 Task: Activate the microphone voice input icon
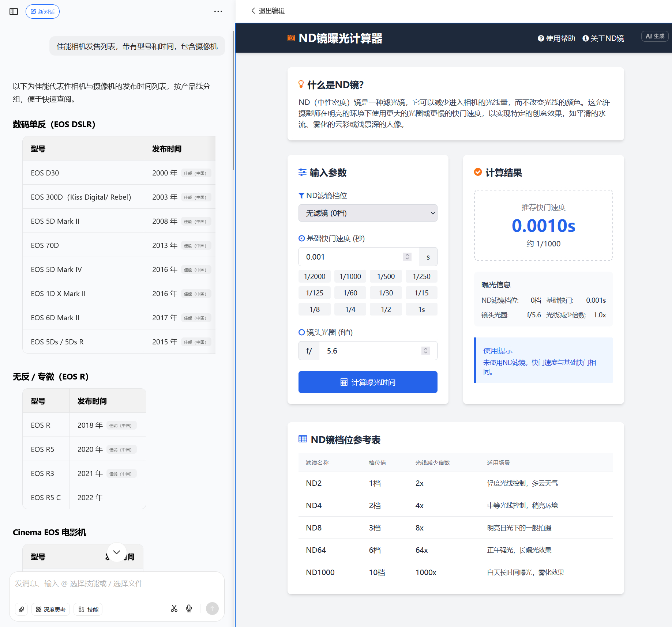tap(189, 608)
